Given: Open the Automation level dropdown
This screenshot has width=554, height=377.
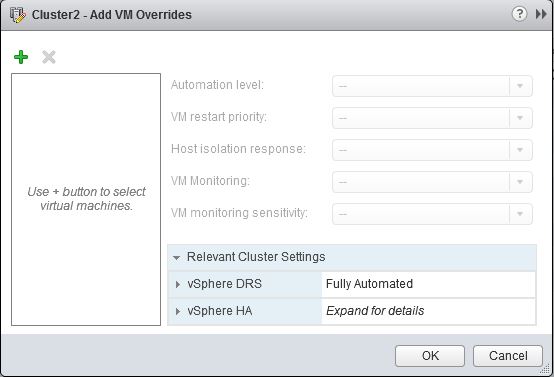Looking at the screenshot, I should (432, 86).
